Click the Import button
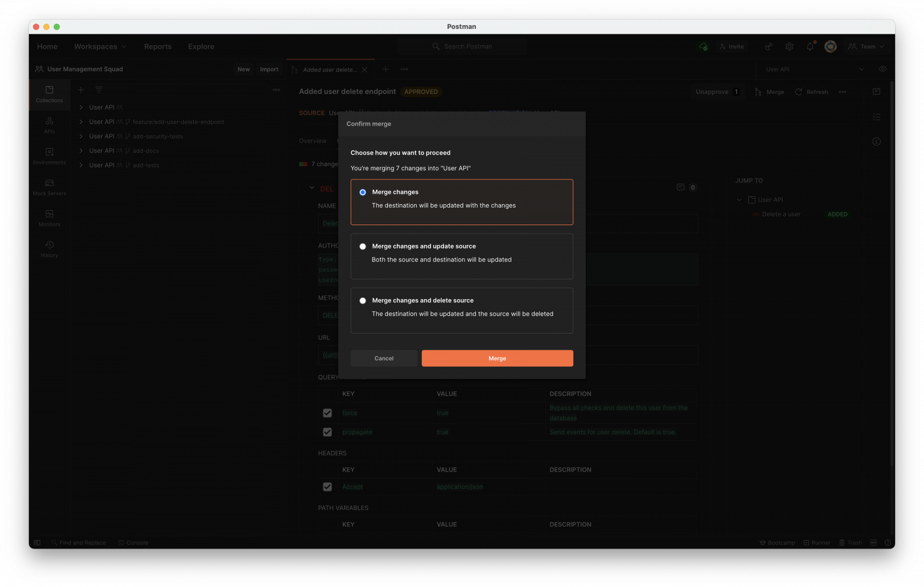The height and width of the screenshot is (587, 924). [x=269, y=69]
